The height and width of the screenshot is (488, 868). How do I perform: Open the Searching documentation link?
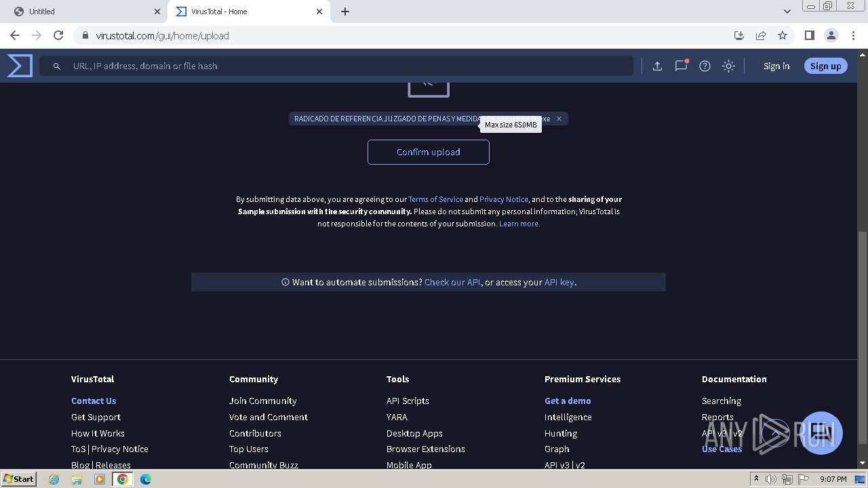click(722, 401)
